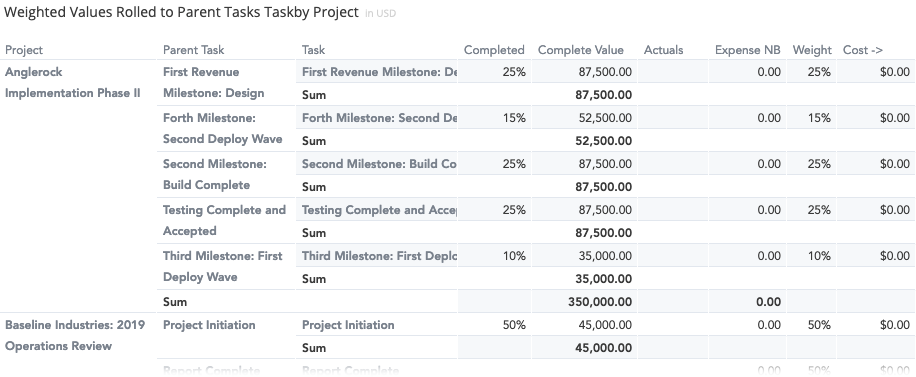
Task: Click 25% completed for First Revenue Milestone
Action: (x=514, y=72)
